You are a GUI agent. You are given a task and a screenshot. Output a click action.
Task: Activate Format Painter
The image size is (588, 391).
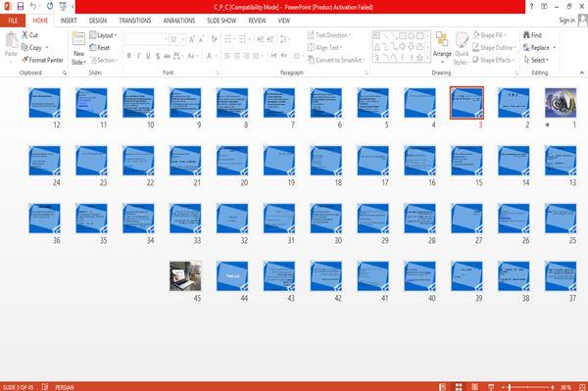tap(42, 60)
